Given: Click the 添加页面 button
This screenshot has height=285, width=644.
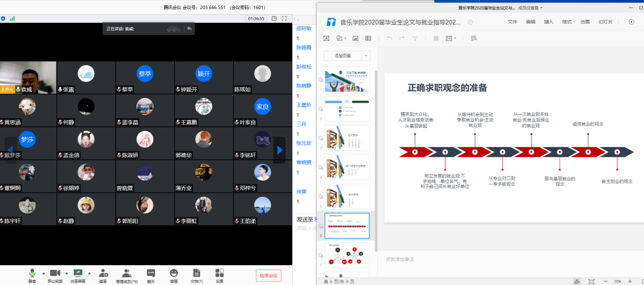Looking at the screenshot, I should (342, 56).
